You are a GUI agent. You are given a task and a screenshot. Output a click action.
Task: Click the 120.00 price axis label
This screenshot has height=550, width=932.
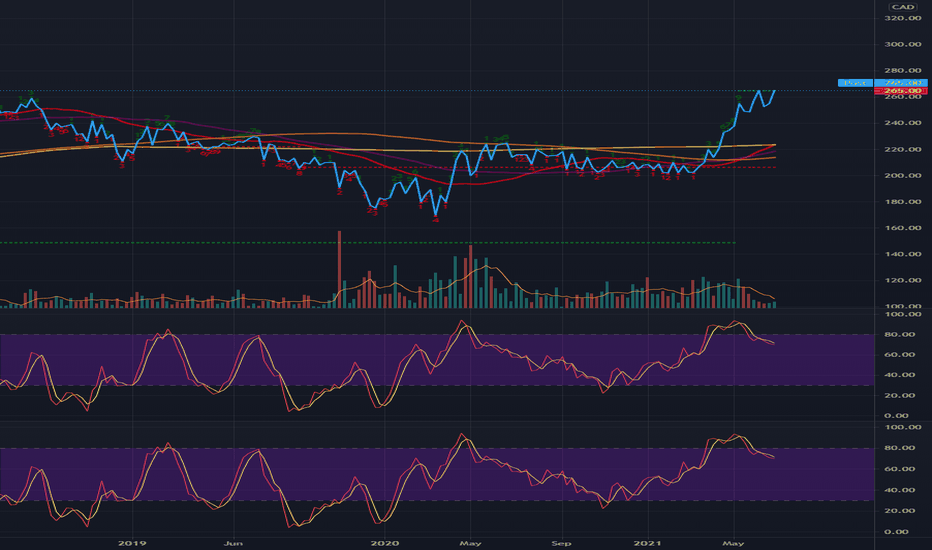pos(903,280)
